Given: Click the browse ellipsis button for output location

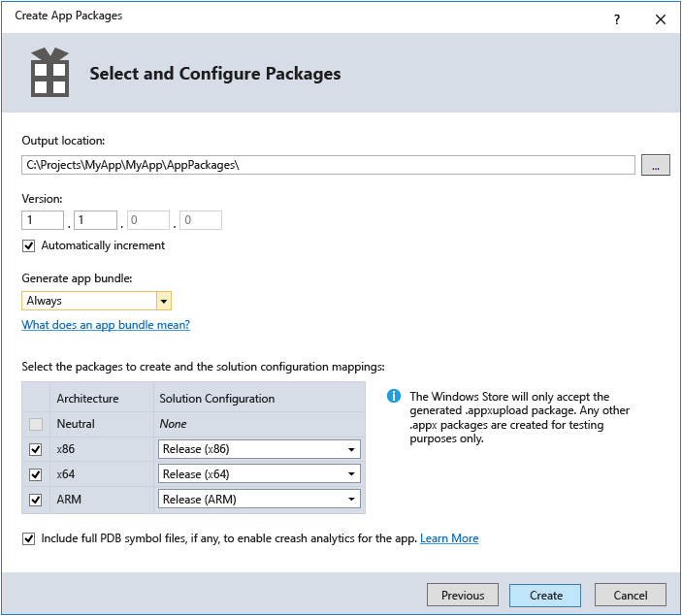Looking at the screenshot, I should 655,165.
